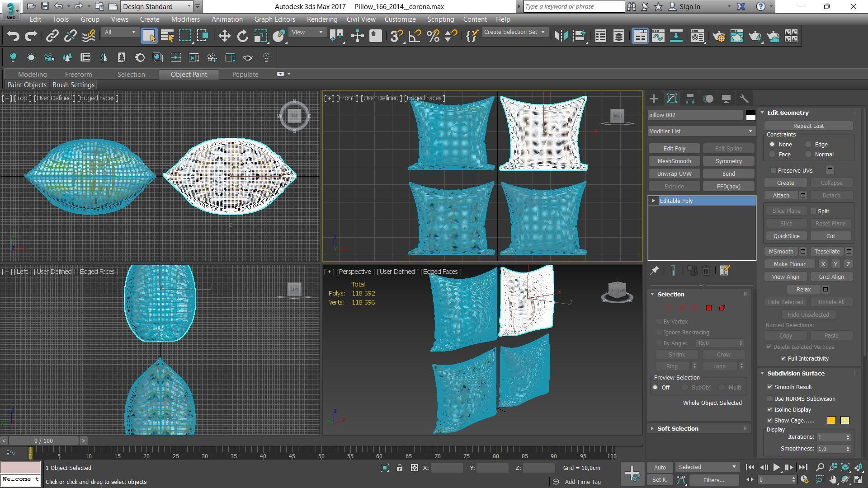The width and height of the screenshot is (868, 488).
Task: Switch to the Motion command panel tab
Action: click(708, 99)
